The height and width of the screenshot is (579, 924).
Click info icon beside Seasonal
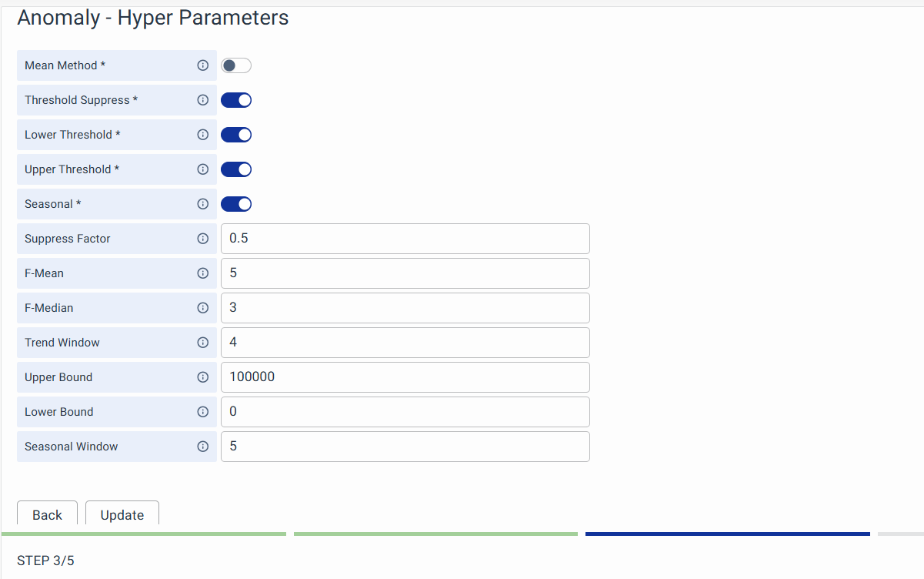(203, 204)
